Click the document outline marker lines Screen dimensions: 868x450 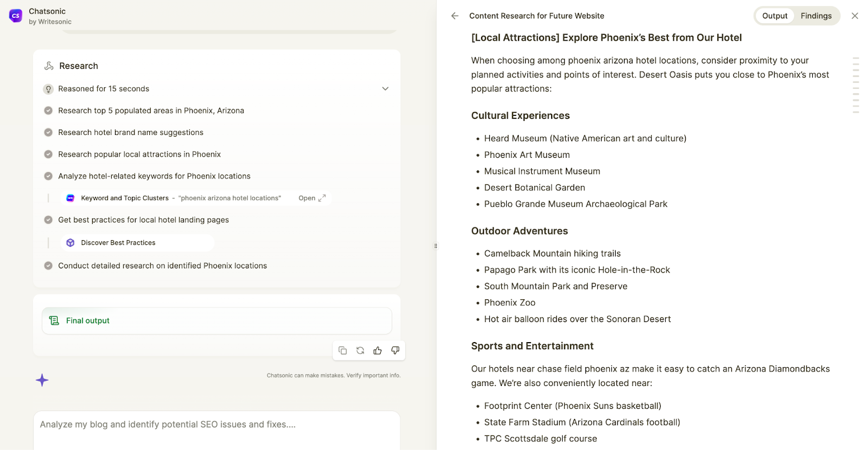pyautogui.click(x=856, y=85)
